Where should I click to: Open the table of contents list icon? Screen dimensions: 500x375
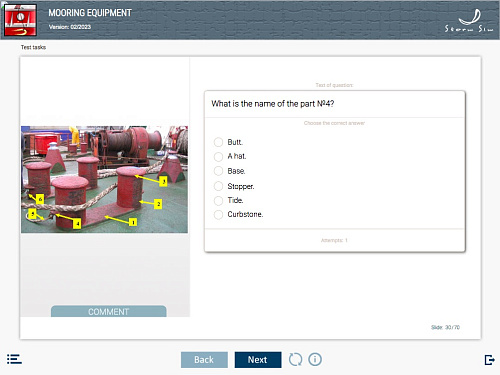14,359
